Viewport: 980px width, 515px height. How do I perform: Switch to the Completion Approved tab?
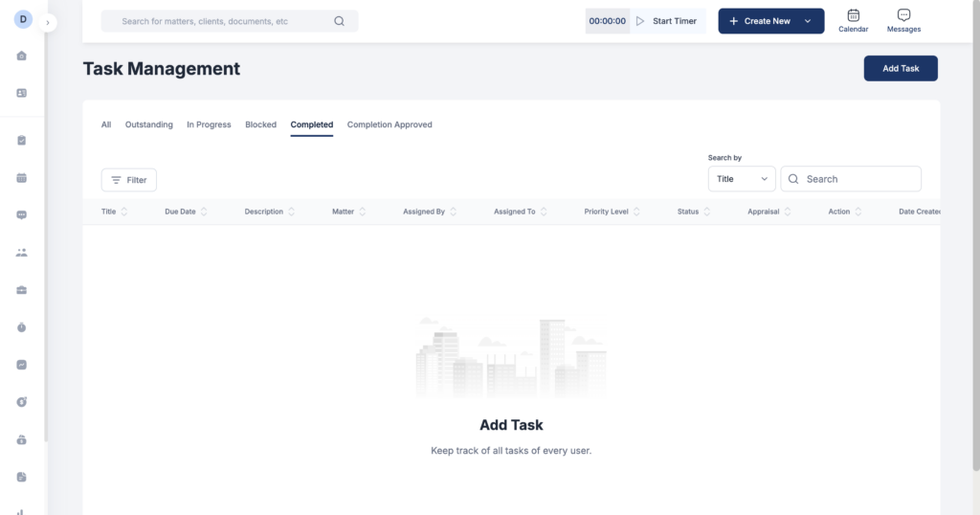point(390,124)
